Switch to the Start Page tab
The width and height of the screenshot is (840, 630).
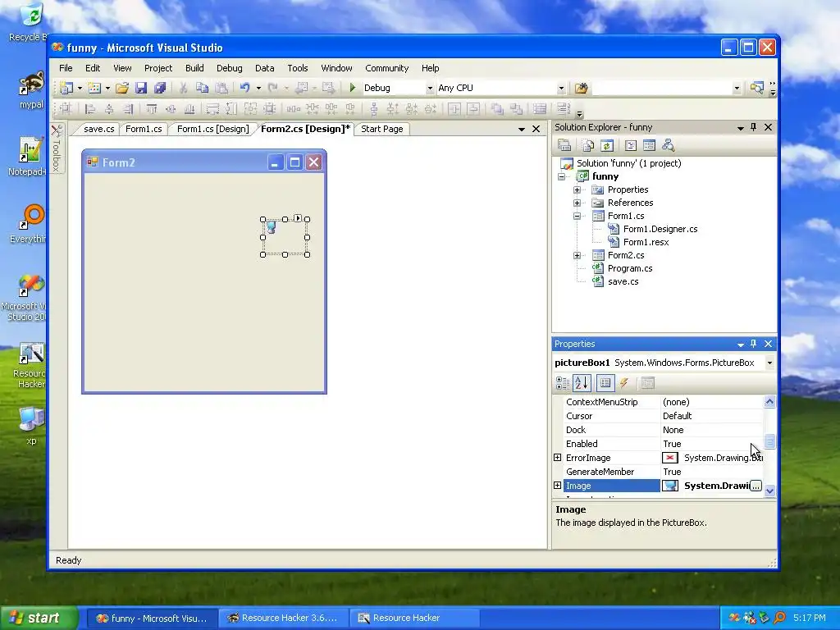click(382, 129)
